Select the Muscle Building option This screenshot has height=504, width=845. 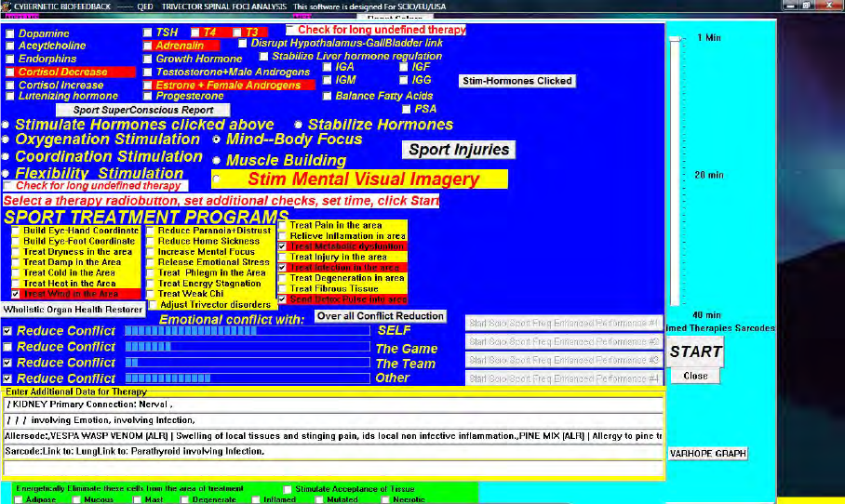click(x=217, y=161)
